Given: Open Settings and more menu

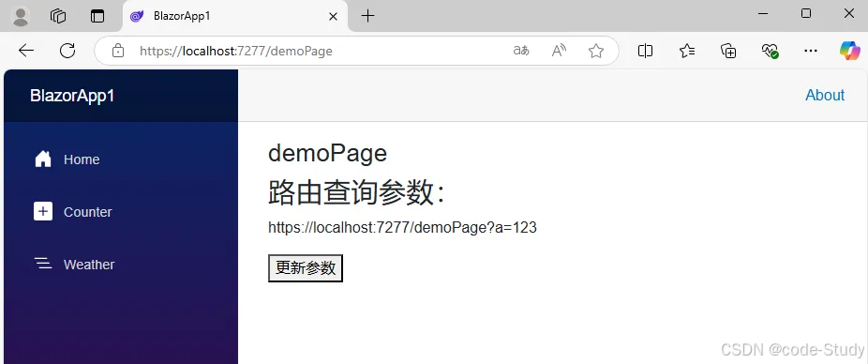Looking at the screenshot, I should [811, 51].
